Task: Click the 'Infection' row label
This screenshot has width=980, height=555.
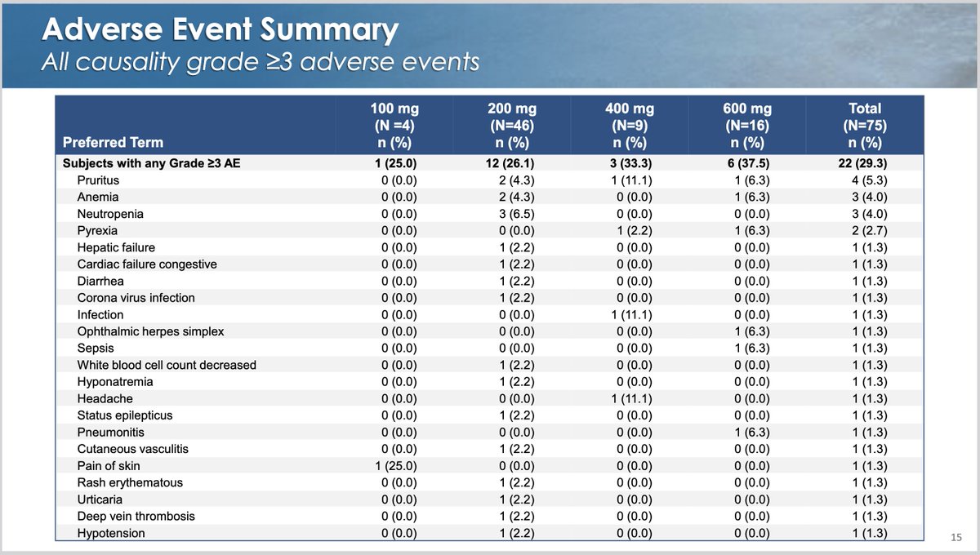Action: [100, 315]
